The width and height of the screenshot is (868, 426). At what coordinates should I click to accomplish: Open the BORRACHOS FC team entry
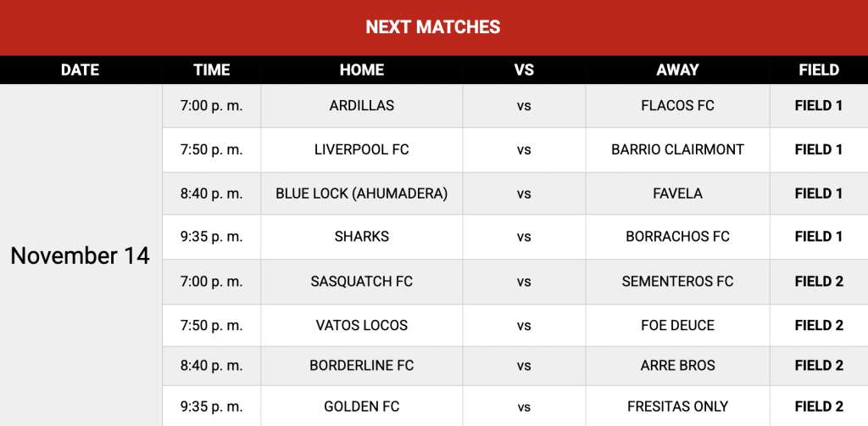click(677, 237)
